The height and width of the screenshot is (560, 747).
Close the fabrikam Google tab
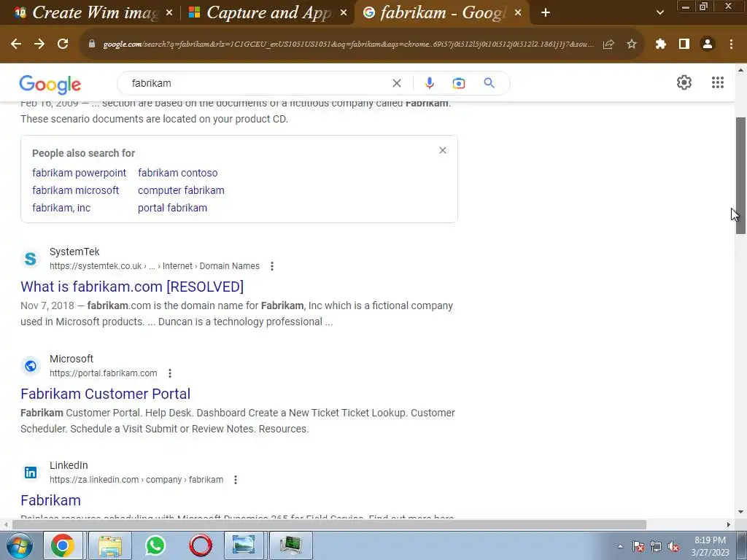point(518,13)
